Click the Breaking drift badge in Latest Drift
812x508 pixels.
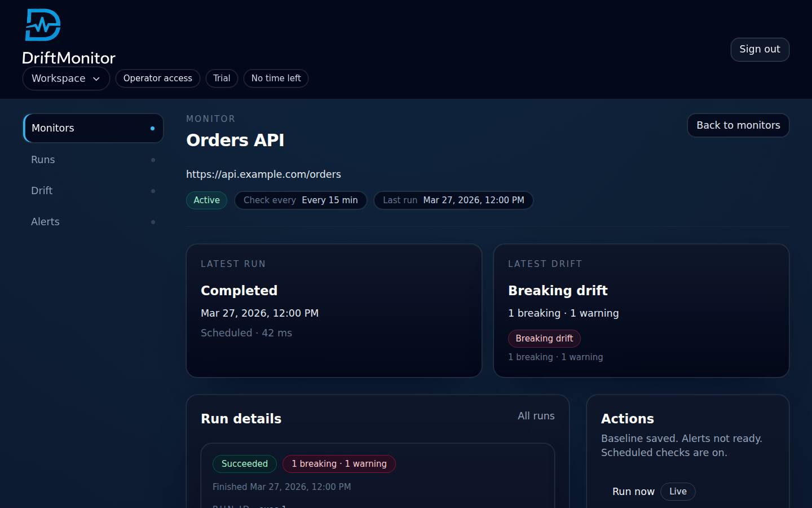(544, 338)
